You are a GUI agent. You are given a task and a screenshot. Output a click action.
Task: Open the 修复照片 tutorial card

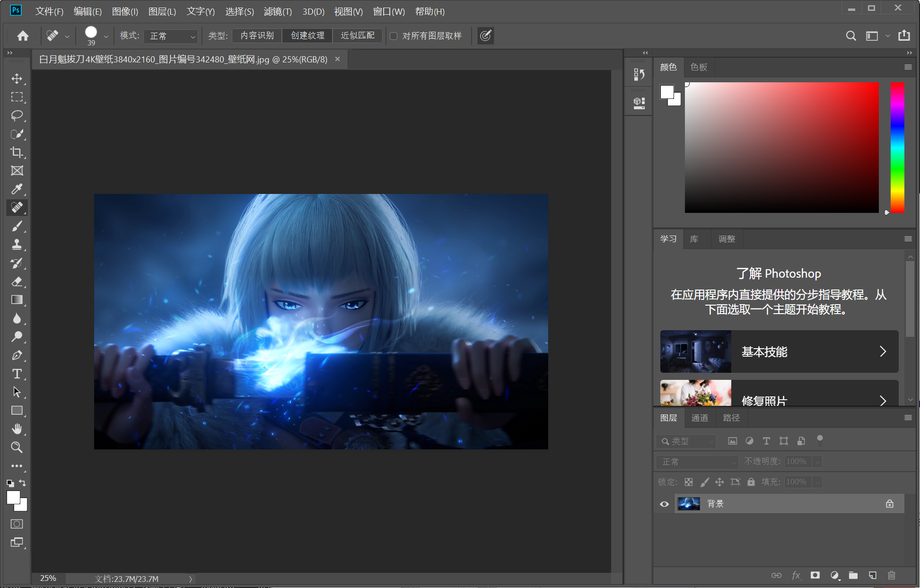pyautogui.click(x=779, y=393)
